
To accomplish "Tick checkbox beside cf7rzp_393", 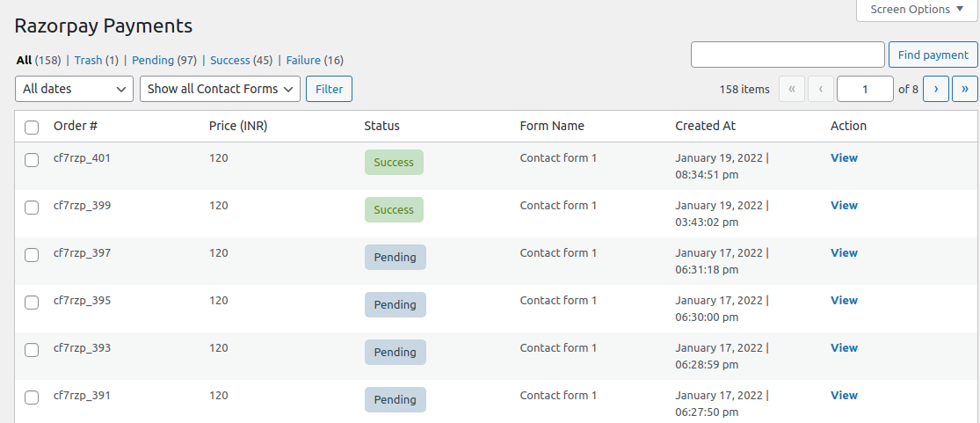I will click(x=32, y=350).
